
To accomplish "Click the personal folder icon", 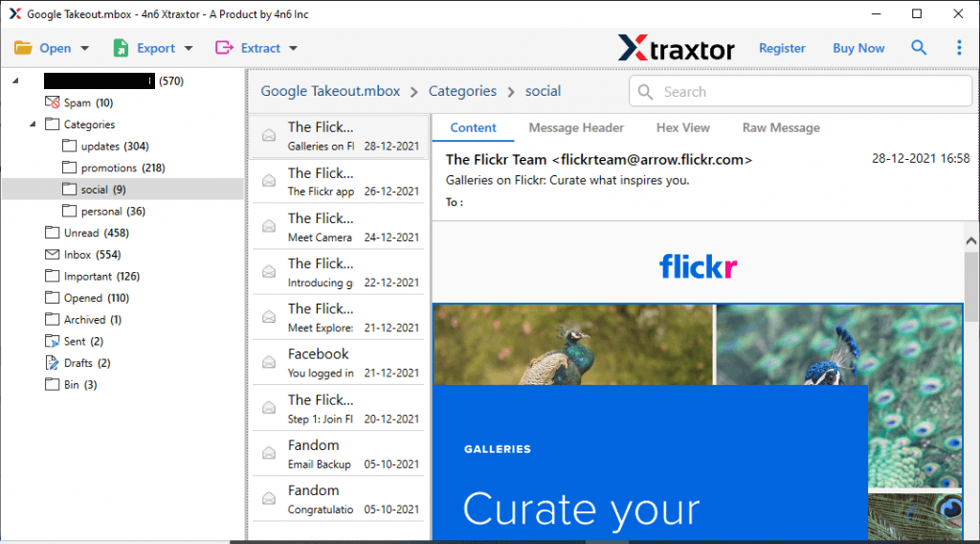I will coord(69,211).
